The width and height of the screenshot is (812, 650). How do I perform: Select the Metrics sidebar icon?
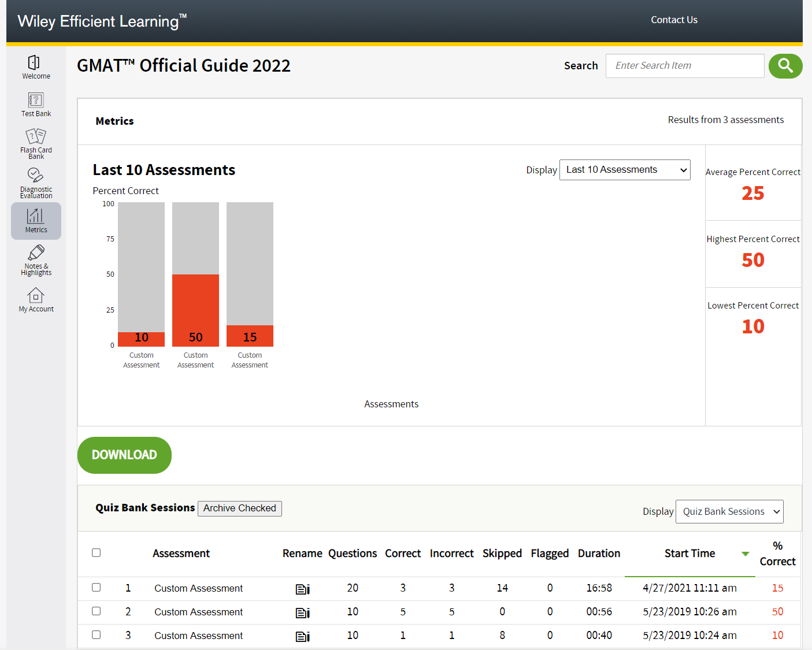[x=36, y=221]
